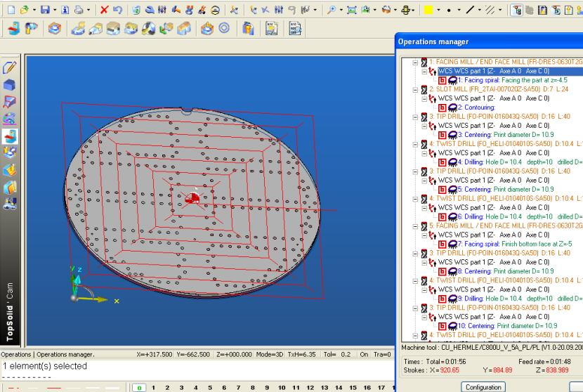This screenshot has height=392, width=583.
Task: Collapse the WCS node under 2: SLOT MILL
Action: click(424, 99)
